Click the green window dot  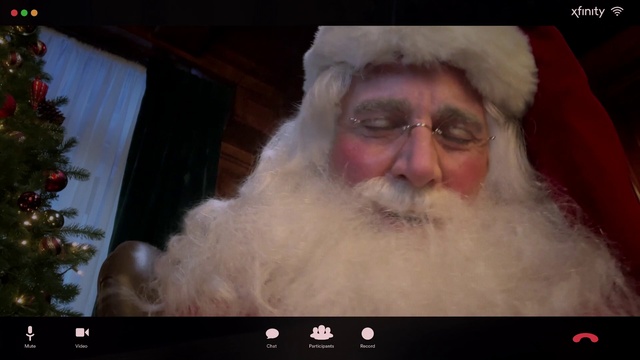(x=24, y=13)
